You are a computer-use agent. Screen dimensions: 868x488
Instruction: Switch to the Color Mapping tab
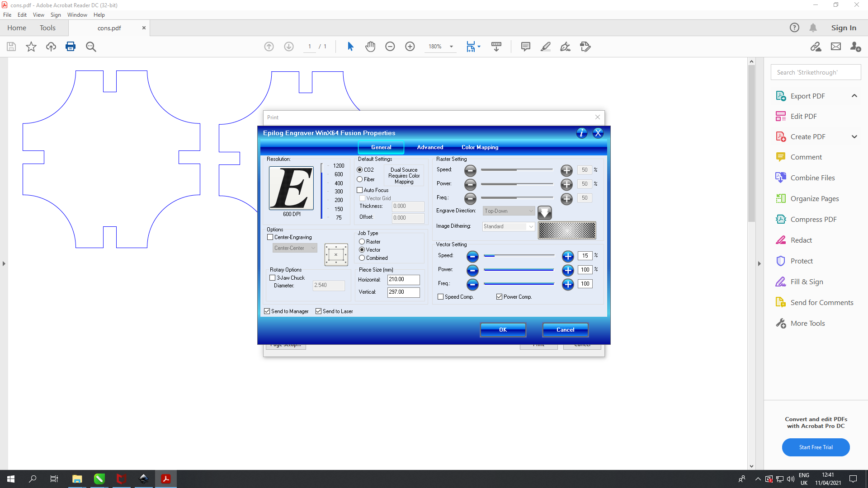480,147
